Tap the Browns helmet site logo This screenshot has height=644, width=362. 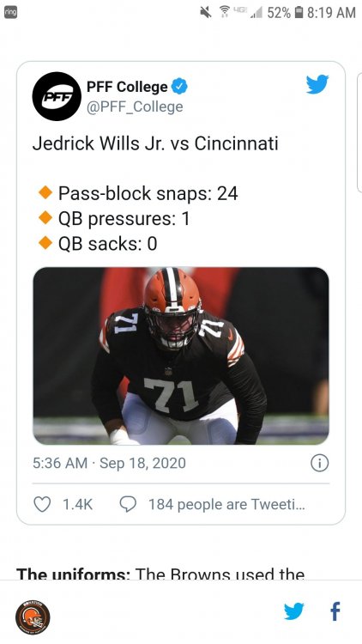coord(33,617)
